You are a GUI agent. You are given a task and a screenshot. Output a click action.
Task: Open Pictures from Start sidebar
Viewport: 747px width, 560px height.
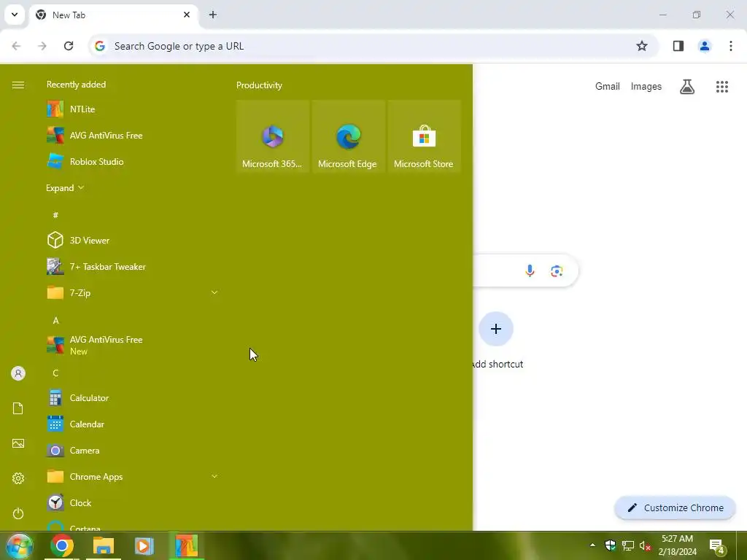[x=18, y=443]
